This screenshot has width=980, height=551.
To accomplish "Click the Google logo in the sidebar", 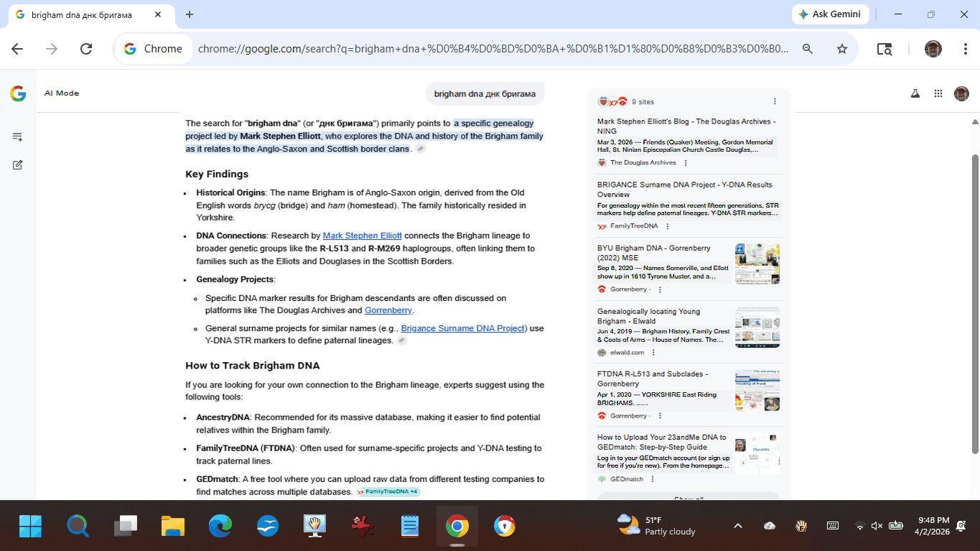I will pos(18,93).
